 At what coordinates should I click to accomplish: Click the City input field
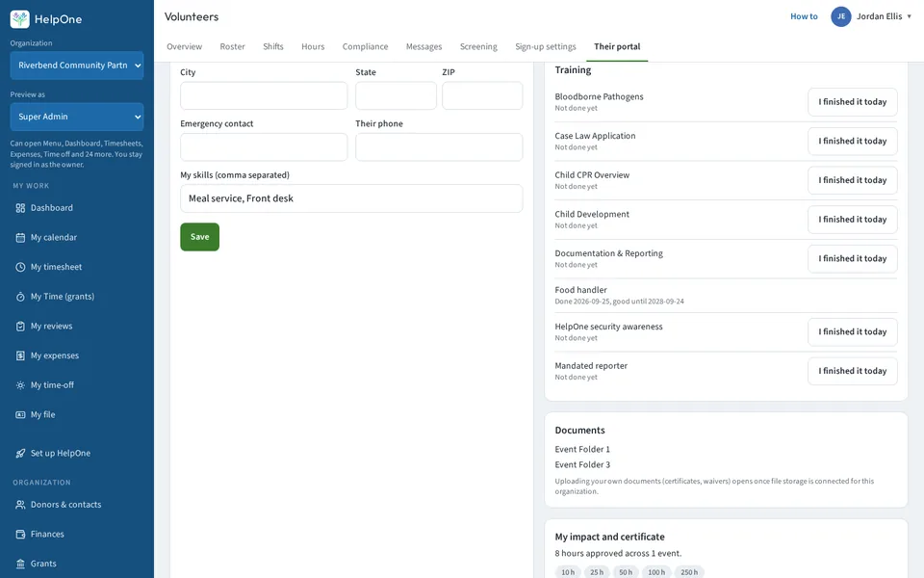click(x=264, y=95)
